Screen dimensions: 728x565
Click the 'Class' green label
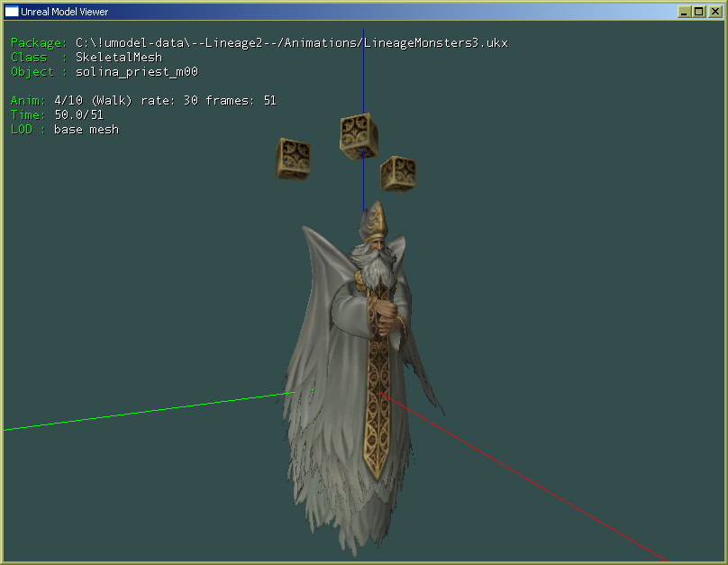[28, 57]
